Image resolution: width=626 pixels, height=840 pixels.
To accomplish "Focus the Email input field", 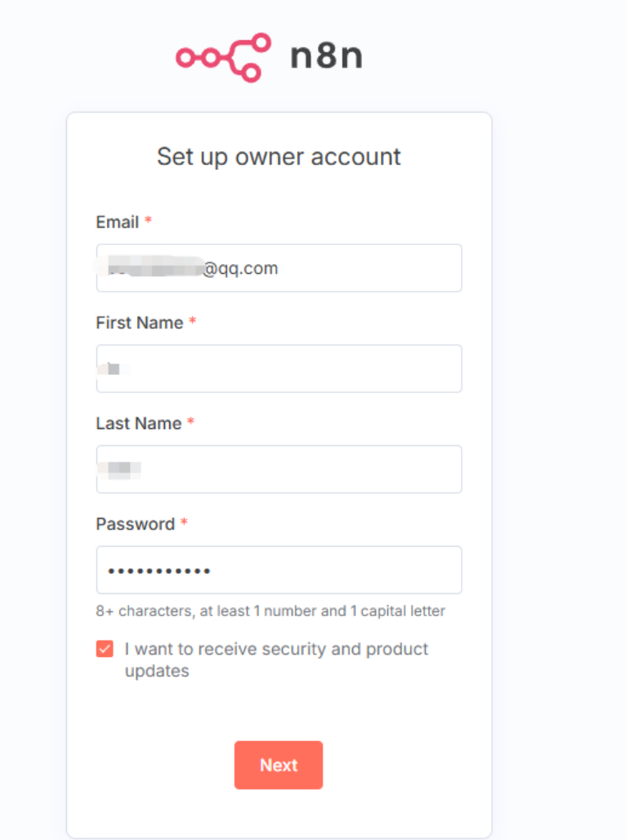I will (x=279, y=268).
